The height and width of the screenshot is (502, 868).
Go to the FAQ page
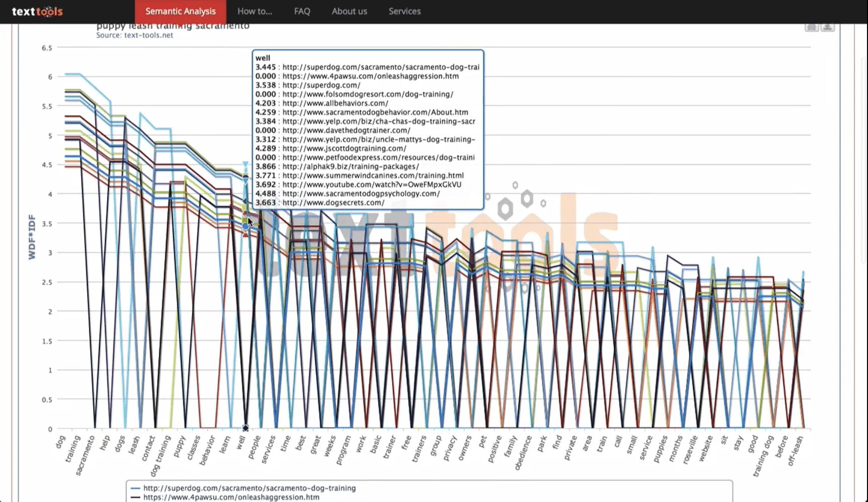point(302,12)
